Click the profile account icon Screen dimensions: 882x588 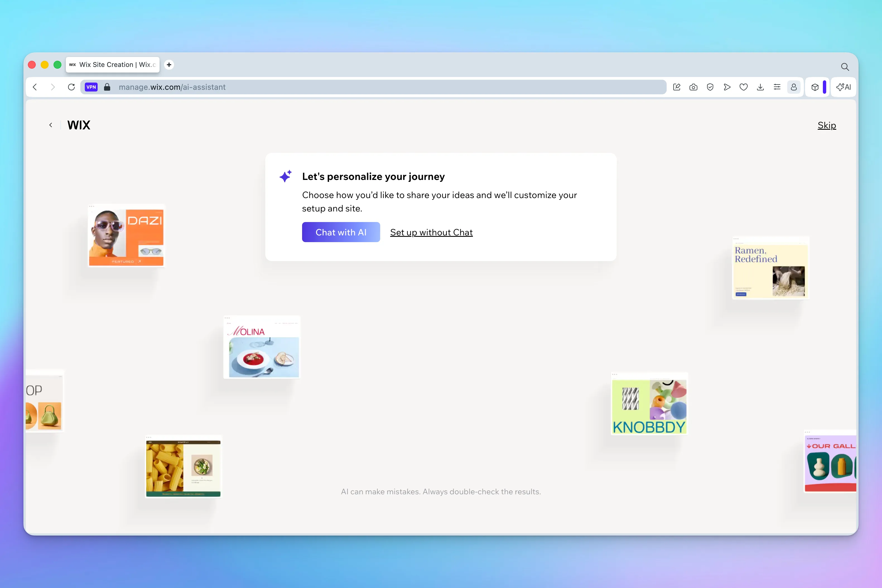794,87
